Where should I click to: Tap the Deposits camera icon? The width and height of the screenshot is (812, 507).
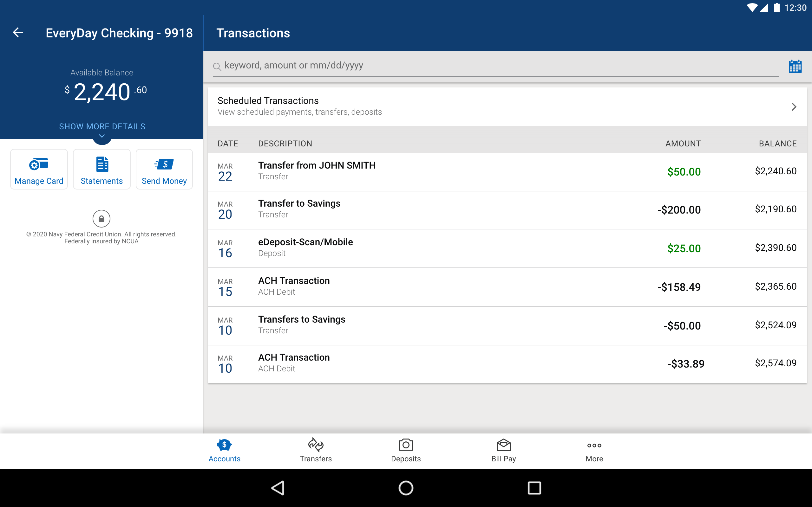(x=406, y=445)
